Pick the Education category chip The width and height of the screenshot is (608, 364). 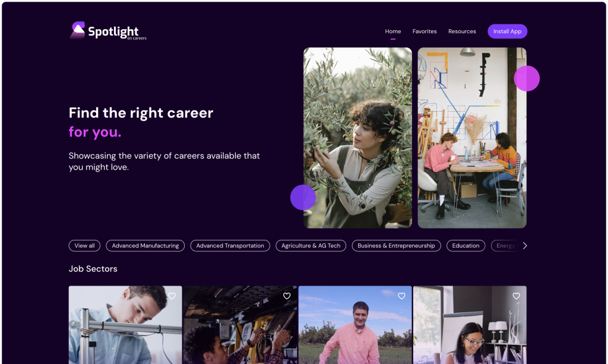465,246
